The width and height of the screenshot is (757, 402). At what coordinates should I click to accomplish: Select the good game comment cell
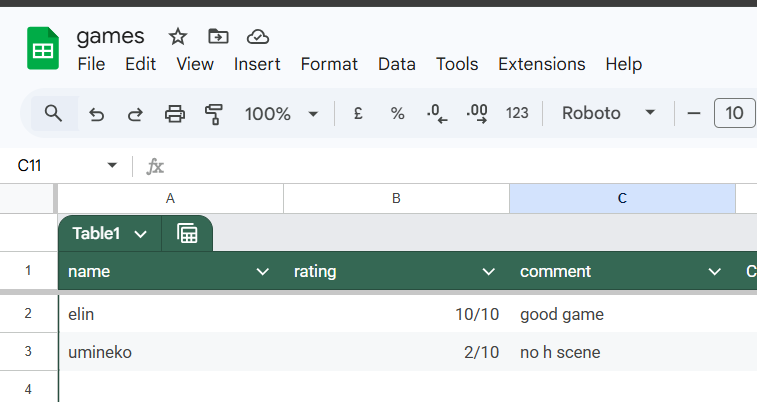click(622, 314)
